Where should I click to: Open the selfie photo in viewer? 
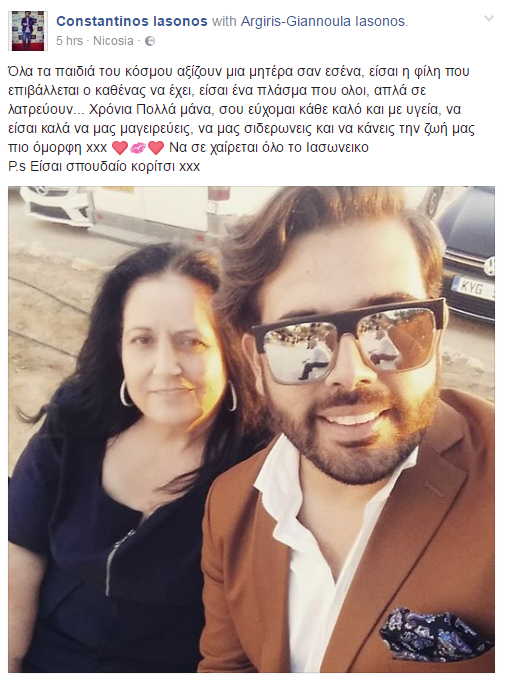coord(252,429)
